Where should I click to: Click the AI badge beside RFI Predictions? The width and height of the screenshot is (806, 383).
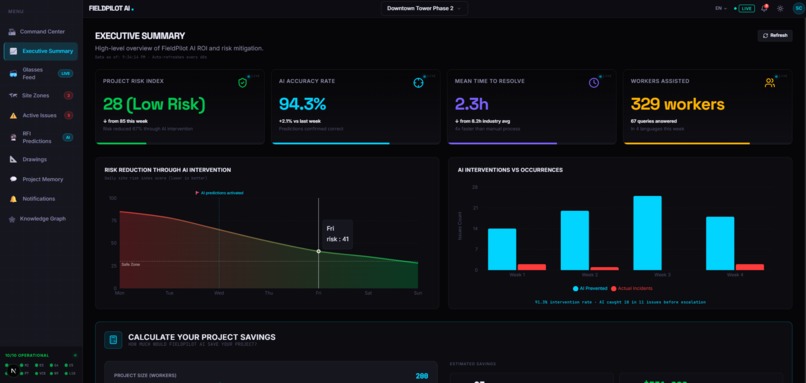pyautogui.click(x=67, y=137)
